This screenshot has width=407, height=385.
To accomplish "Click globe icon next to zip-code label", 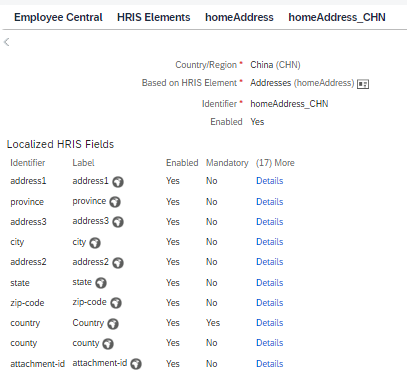I will 116,303.
